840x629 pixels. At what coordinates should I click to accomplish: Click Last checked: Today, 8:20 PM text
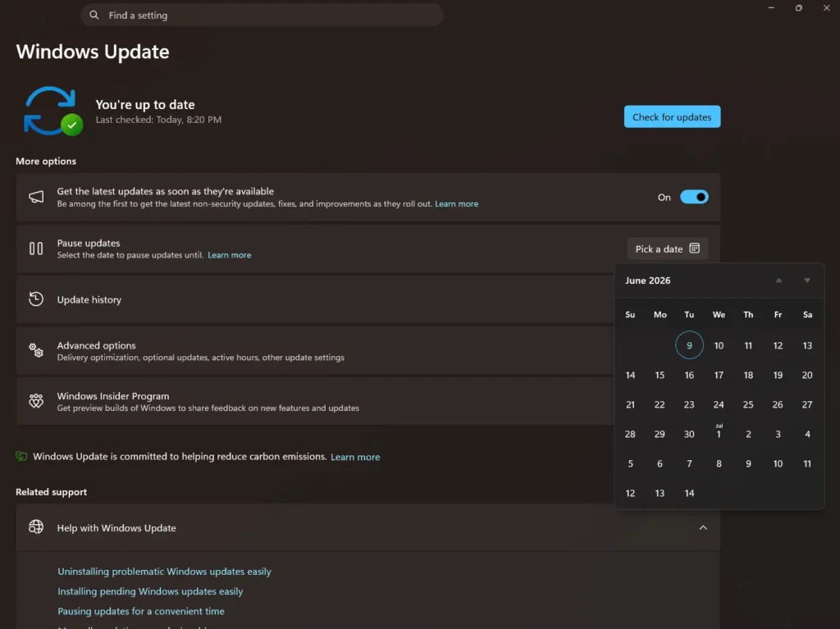[x=158, y=120]
